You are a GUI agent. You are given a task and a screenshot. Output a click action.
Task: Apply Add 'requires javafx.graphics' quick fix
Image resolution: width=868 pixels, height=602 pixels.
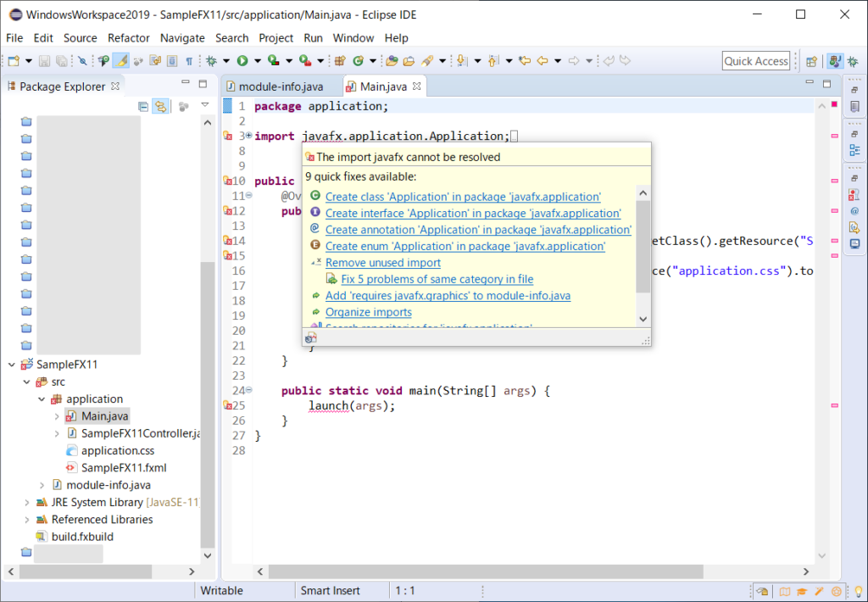(448, 295)
